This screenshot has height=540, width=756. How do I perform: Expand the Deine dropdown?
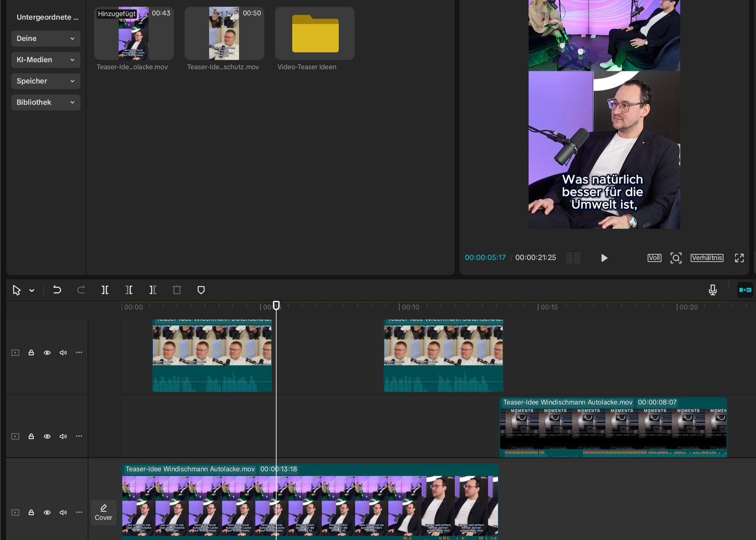click(46, 39)
